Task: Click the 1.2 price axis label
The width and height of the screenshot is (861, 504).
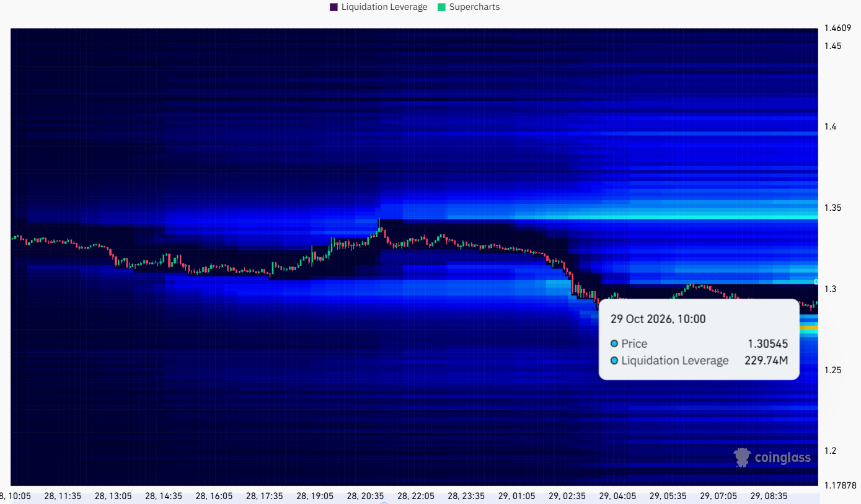Action: [830, 451]
